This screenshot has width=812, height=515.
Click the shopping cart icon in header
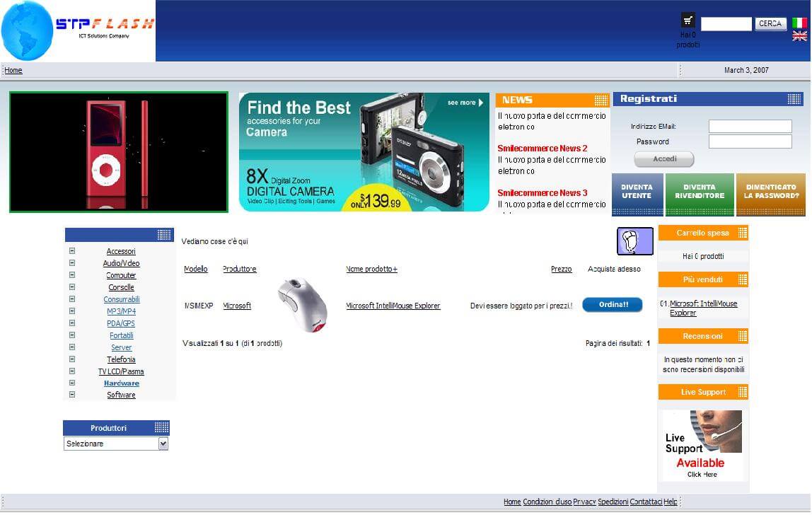pos(688,21)
